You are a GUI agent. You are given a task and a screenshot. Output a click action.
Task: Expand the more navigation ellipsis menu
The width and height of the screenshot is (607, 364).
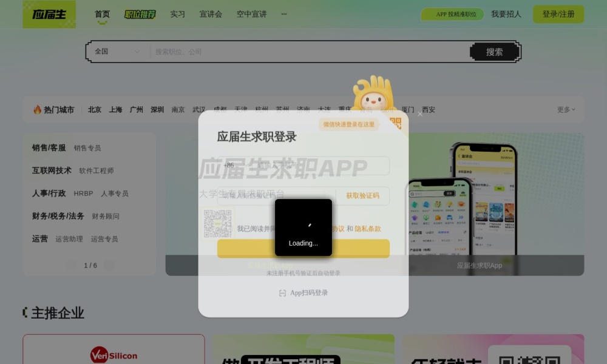pos(283,14)
